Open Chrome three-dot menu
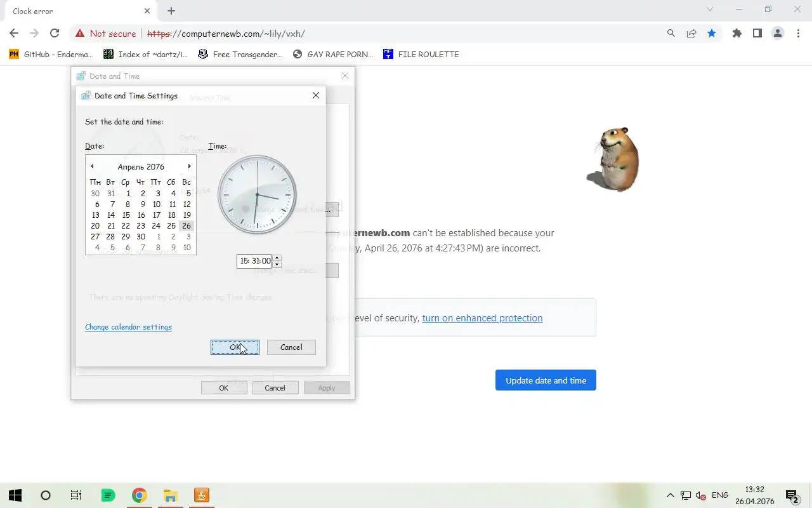 (x=798, y=34)
